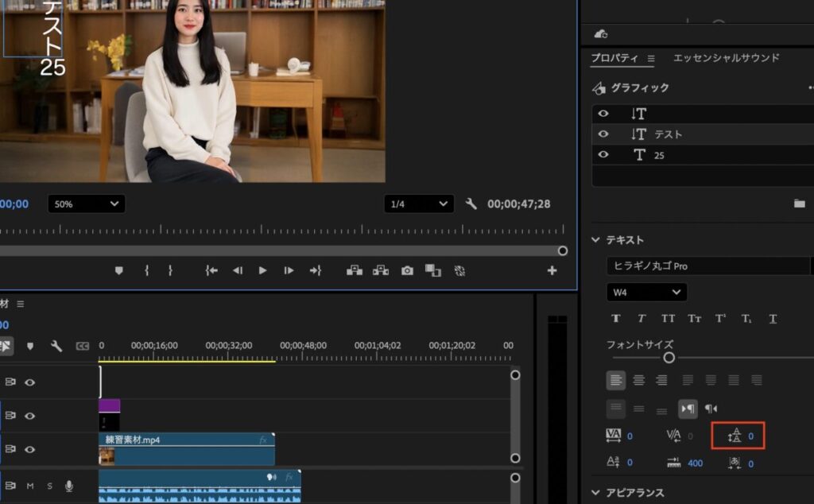
Task: Collapse the テキスト section
Action: pos(595,240)
